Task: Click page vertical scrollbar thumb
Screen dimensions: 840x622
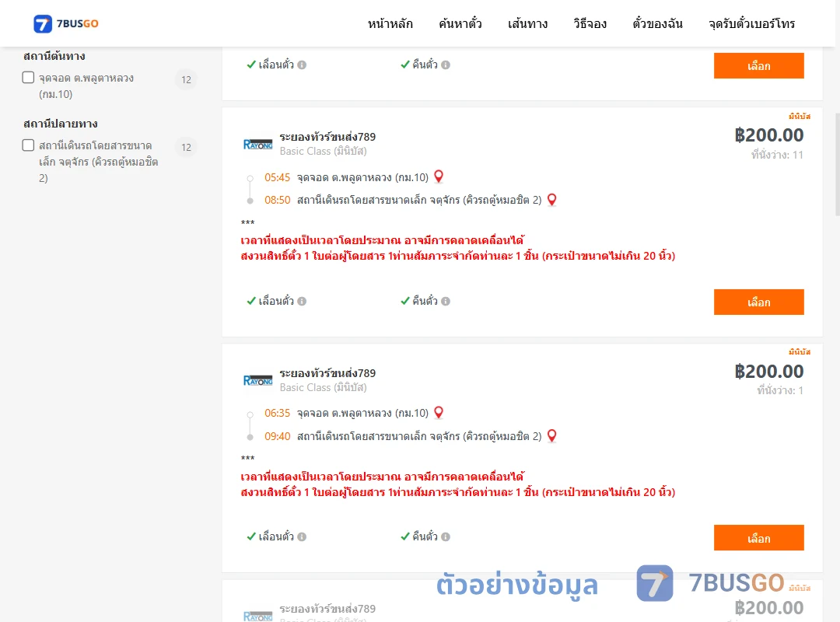Action: 838,164
